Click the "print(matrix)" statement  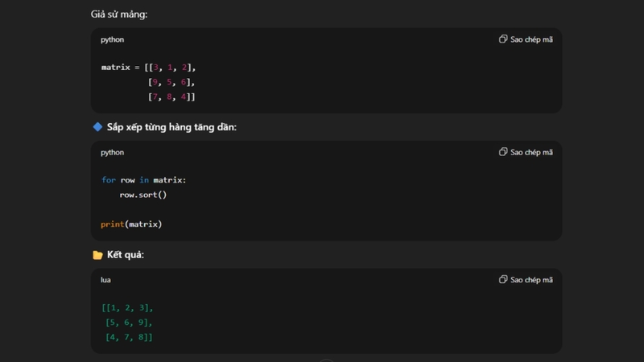pyautogui.click(x=131, y=224)
